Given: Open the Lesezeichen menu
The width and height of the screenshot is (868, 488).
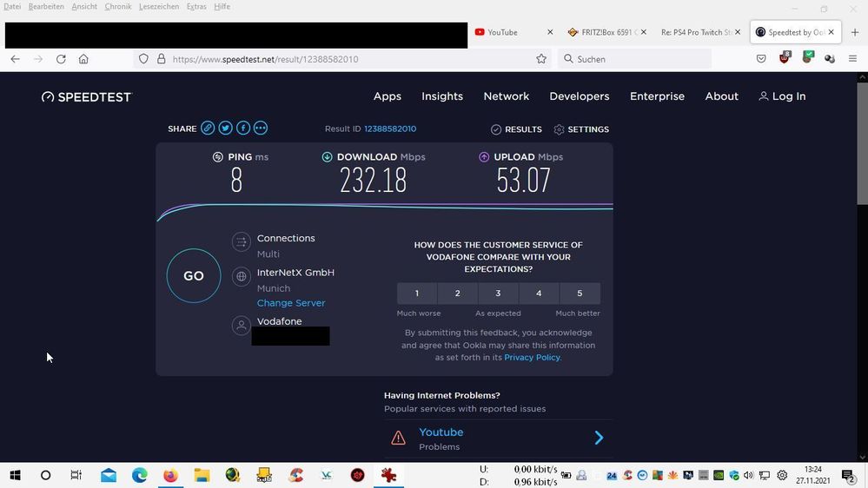Looking at the screenshot, I should click(x=159, y=7).
